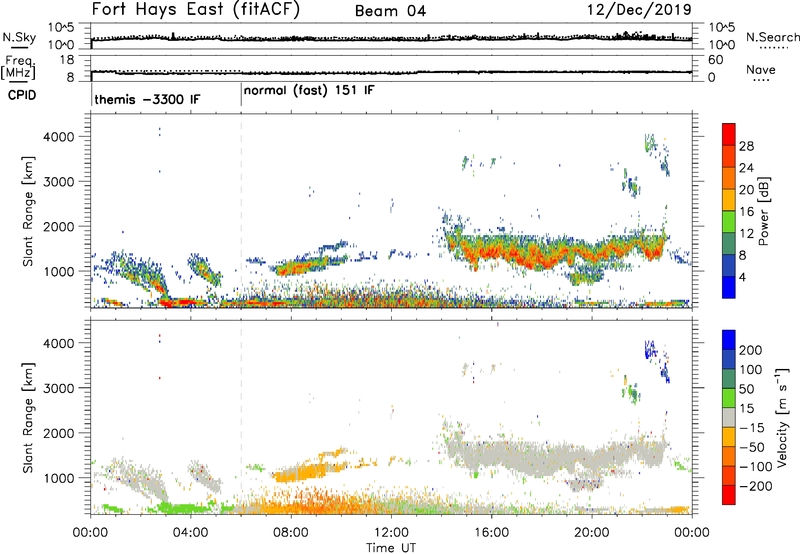Click the "CPID" row label
This screenshot has height=554, width=800.
click(22, 95)
